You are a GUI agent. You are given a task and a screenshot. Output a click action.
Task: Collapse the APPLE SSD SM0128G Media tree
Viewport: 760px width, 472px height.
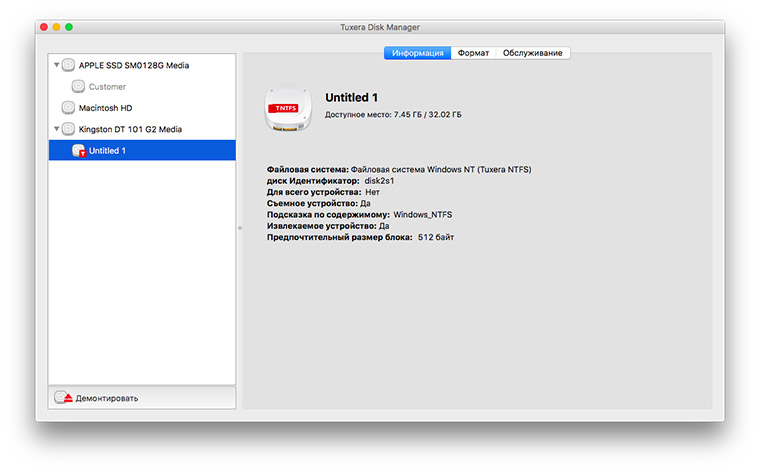click(56, 64)
